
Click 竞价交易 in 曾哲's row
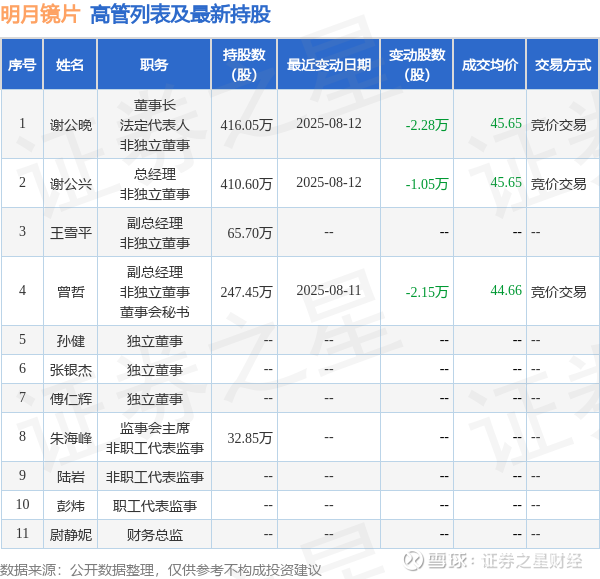[x=558, y=292]
